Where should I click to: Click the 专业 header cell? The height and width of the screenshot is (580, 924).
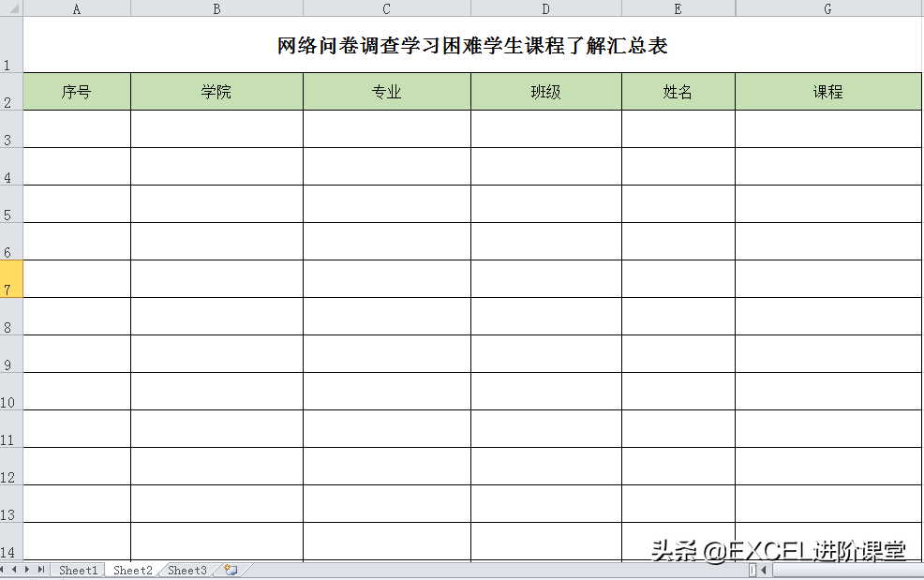(387, 92)
